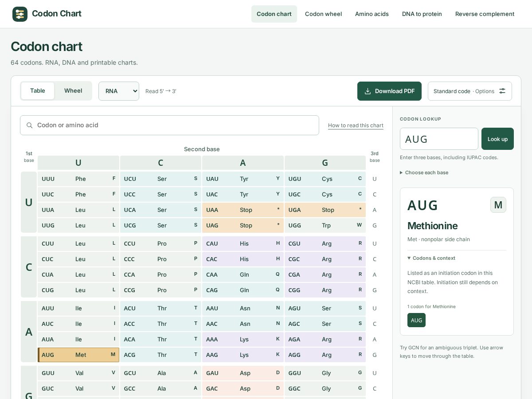Select the UGA Stop cell

(x=325, y=210)
